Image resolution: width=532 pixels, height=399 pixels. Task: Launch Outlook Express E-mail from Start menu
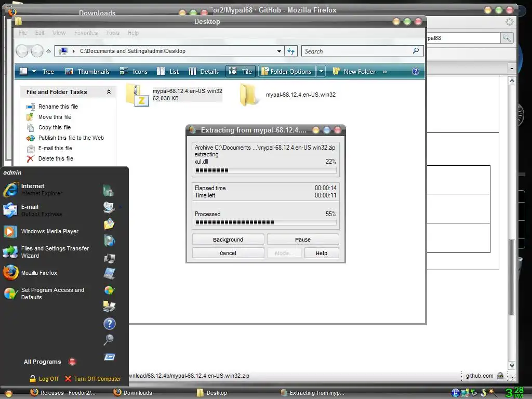click(x=33, y=210)
